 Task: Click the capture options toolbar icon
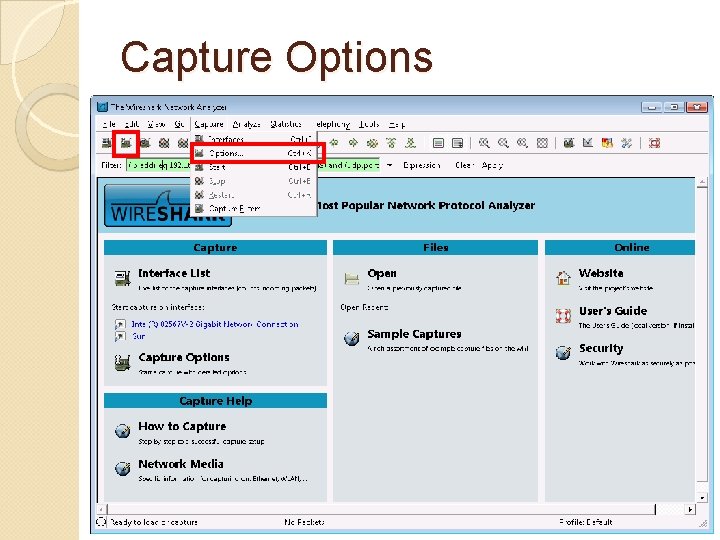(126, 143)
